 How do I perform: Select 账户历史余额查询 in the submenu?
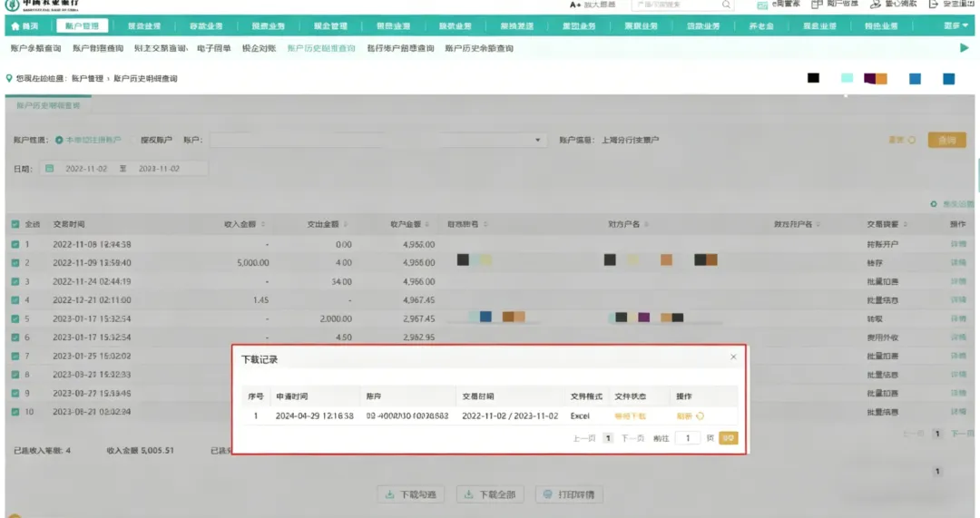(x=479, y=48)
